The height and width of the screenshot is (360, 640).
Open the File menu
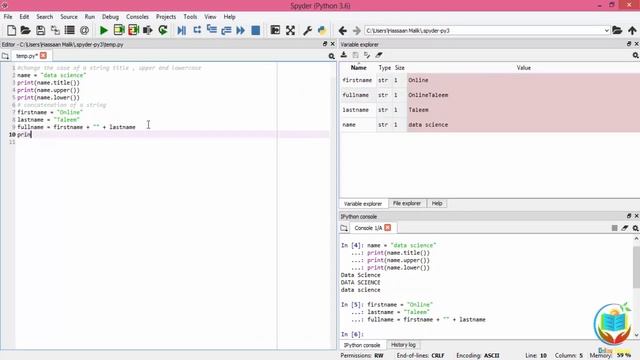(x=8, y=17)
